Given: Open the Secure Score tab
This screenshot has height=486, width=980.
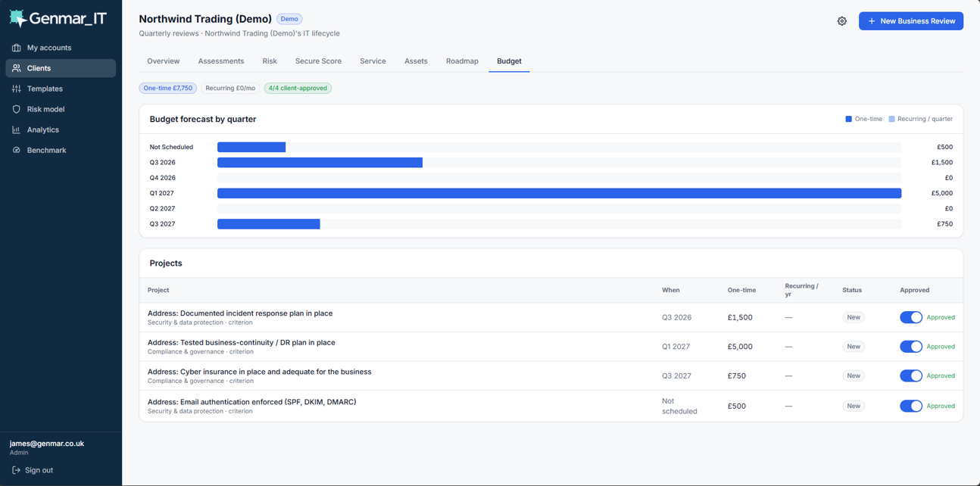Looking at the screenshot, I should point(318,61).
